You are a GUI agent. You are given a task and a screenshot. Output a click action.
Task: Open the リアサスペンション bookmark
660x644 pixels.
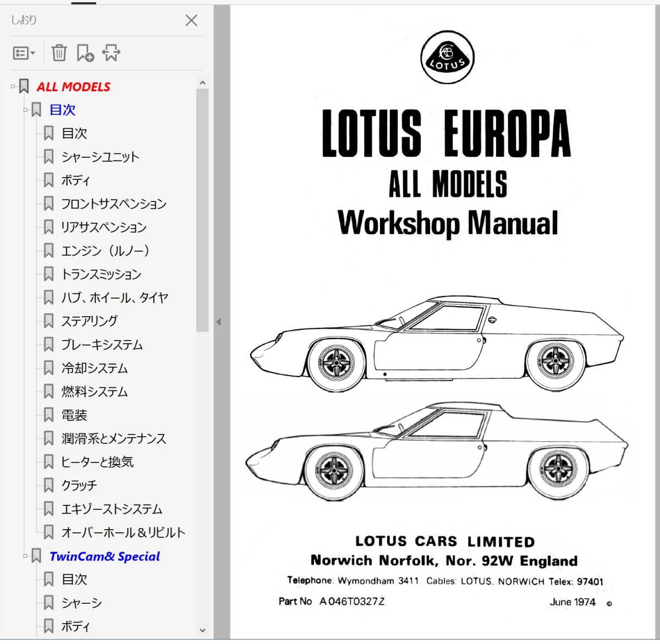pyautogui.click(x=104, y=227)
